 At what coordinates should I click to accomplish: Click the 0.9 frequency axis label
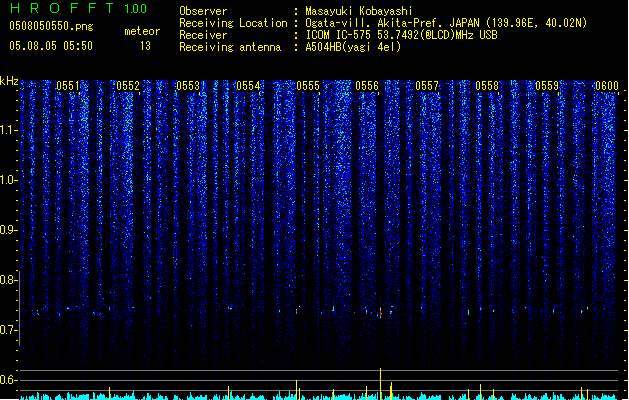[8, 230]
